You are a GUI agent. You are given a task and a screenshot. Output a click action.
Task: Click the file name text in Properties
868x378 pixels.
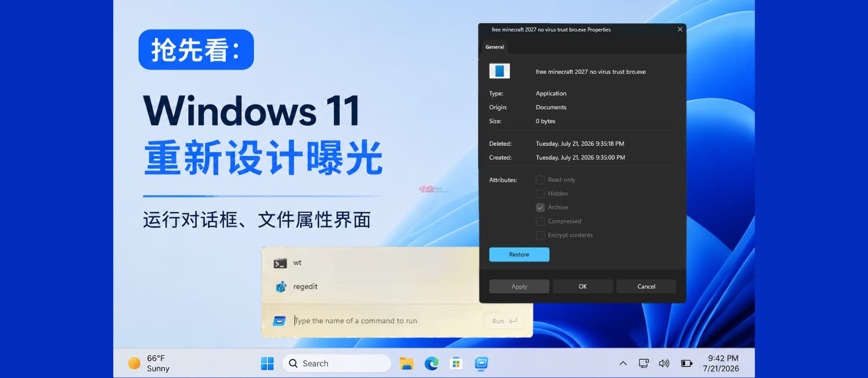(x=591, y=72)
